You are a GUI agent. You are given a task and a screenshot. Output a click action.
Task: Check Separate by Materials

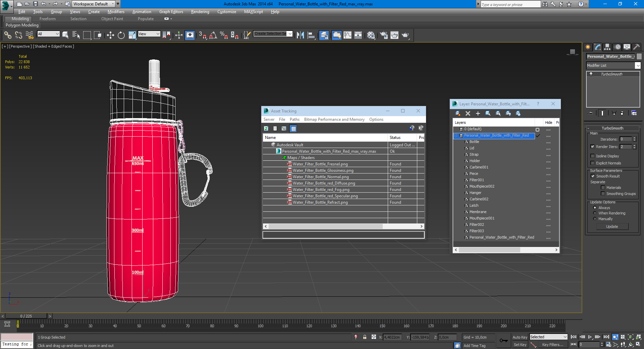tap(603, 188)
